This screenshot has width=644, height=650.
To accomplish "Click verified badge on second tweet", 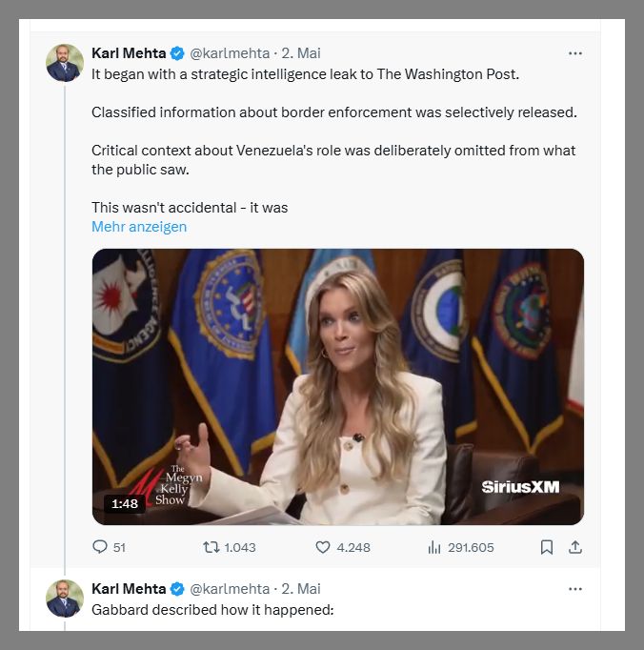I will click(178, 588).
